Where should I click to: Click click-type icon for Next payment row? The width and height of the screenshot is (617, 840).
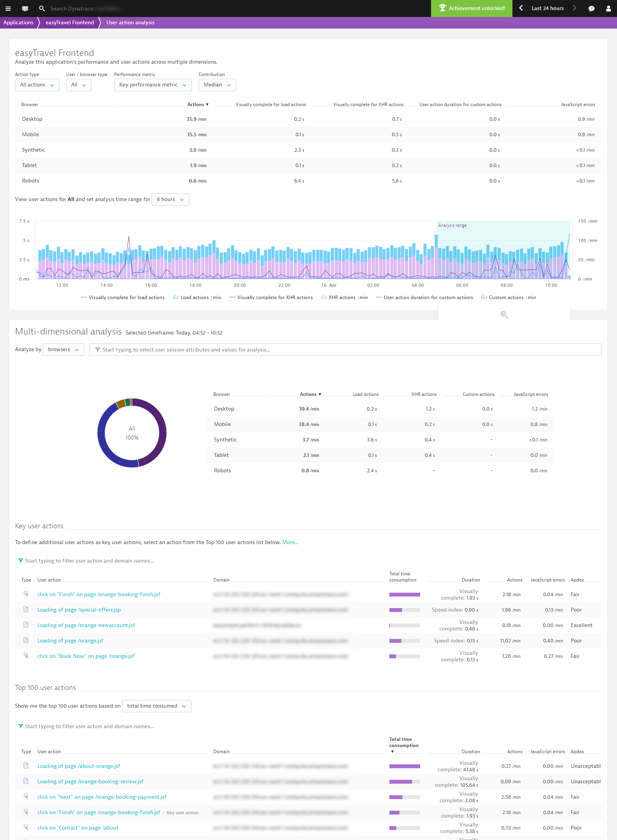26,796
